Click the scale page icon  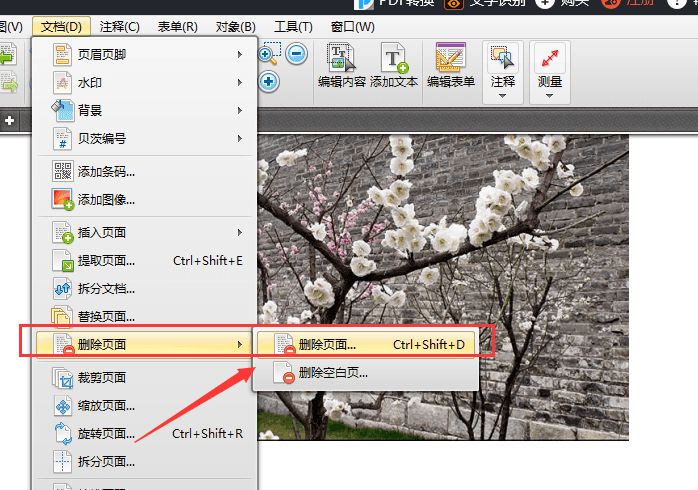[62, 405]
